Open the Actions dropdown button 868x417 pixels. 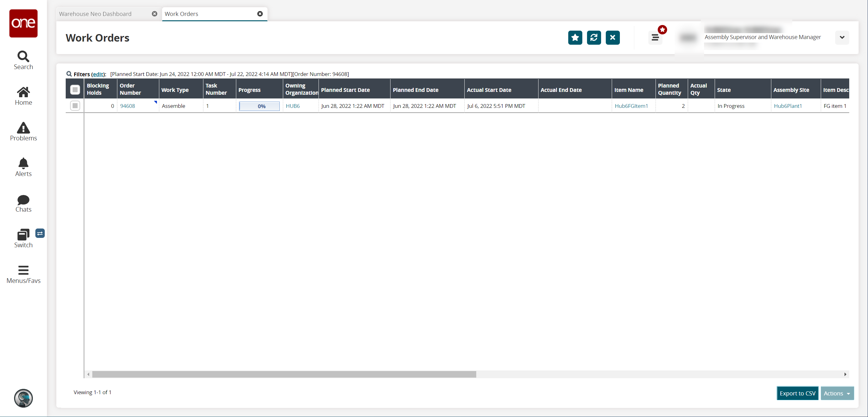tap(837, 393)
